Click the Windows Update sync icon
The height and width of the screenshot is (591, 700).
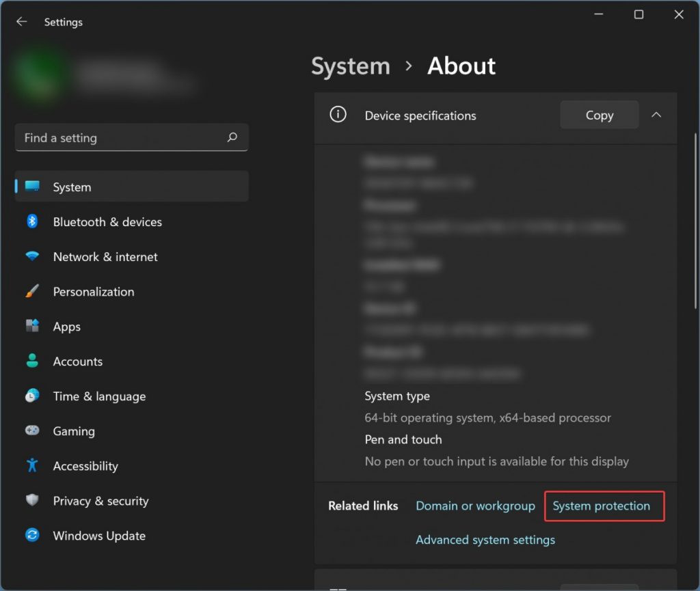click(32, 535)
